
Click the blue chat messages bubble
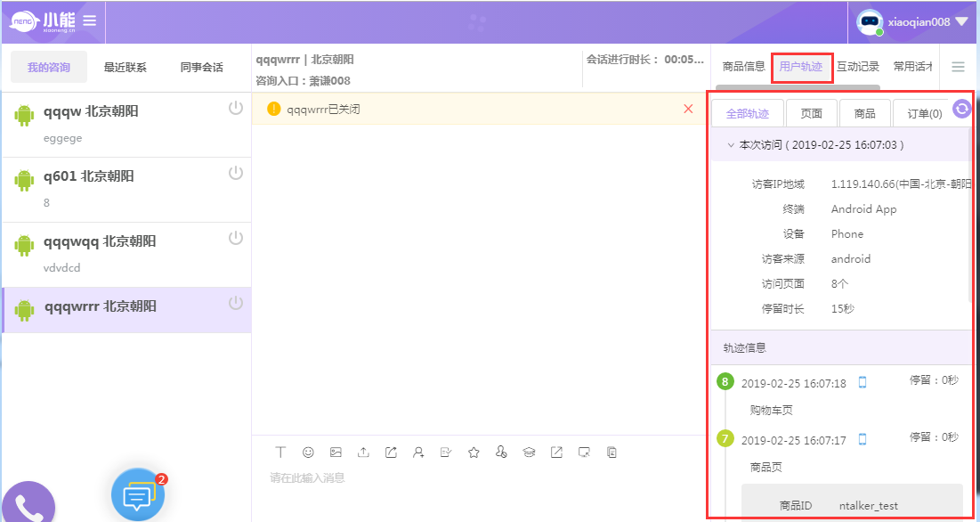click(x=137, y=494)
